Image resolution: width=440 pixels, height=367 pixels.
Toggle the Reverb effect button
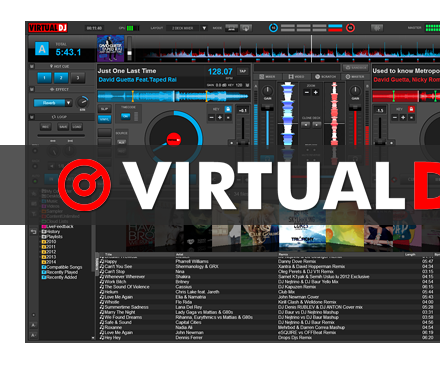pos(49,103)
